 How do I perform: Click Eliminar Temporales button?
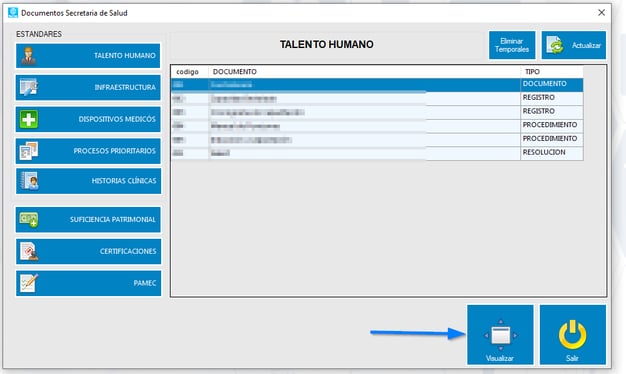tap(512, 45)
